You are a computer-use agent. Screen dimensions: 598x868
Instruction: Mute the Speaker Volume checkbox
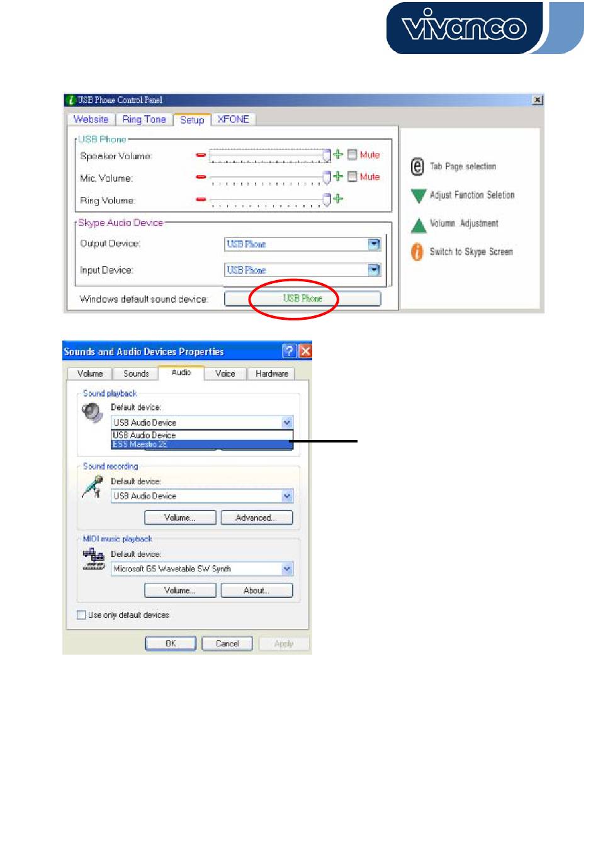pos(353,154)
